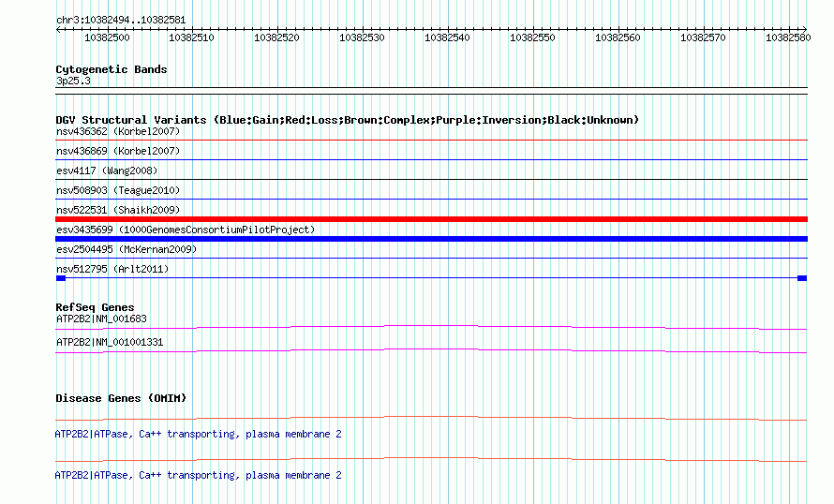Select the DGV Structural Variants track title
The image size is (834, 504).
[x=348, y=120]
